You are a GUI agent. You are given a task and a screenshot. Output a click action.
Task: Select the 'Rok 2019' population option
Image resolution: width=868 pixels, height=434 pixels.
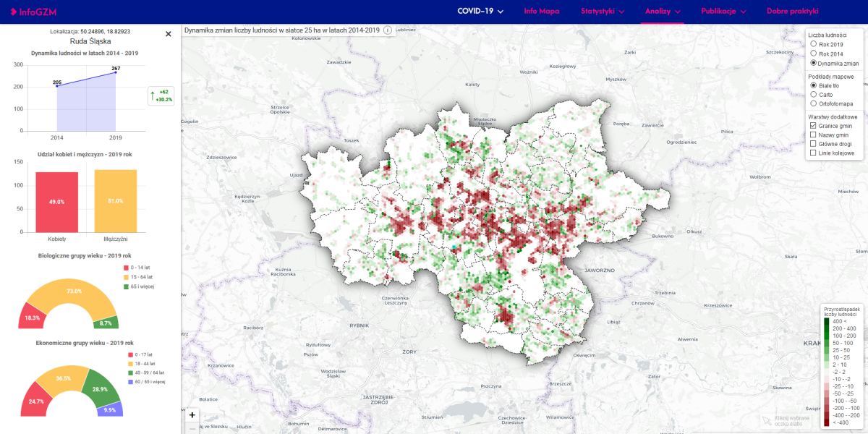(x=814, y=44)
